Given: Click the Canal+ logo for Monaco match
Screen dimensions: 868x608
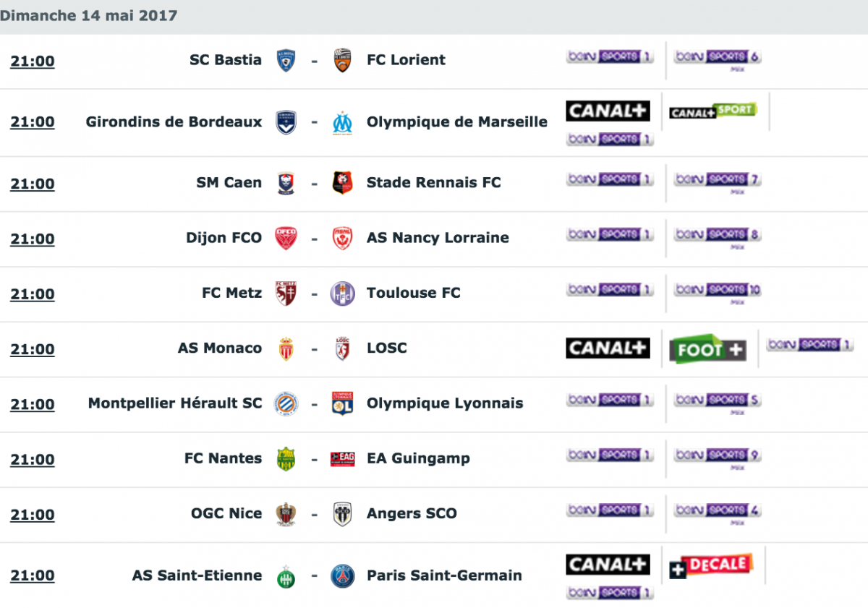Looking at the screenshot, I should 608,348.
